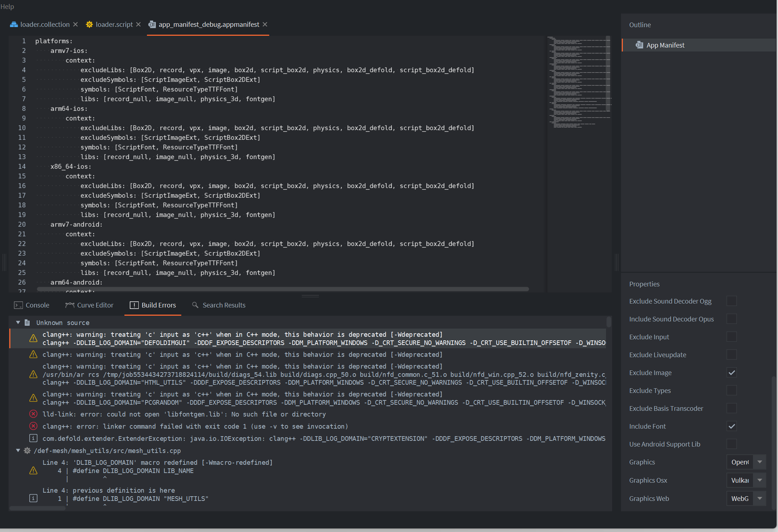Image resolution: width=778 pixels, height=532 pixels.
Task: Open the Search Results tab
Action: (219, 305)
